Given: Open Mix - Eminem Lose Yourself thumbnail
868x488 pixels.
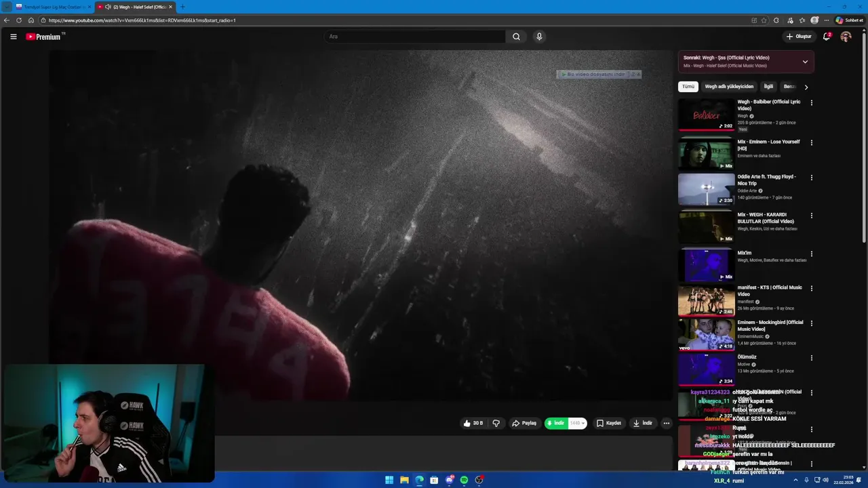Looking at the screenshot, I should coord(706,153).
